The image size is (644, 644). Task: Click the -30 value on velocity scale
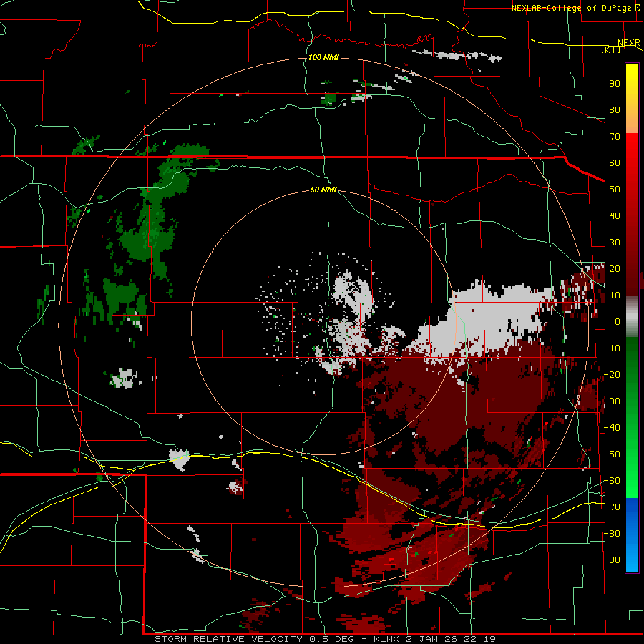pyautogui.click(x=612, y=401)
